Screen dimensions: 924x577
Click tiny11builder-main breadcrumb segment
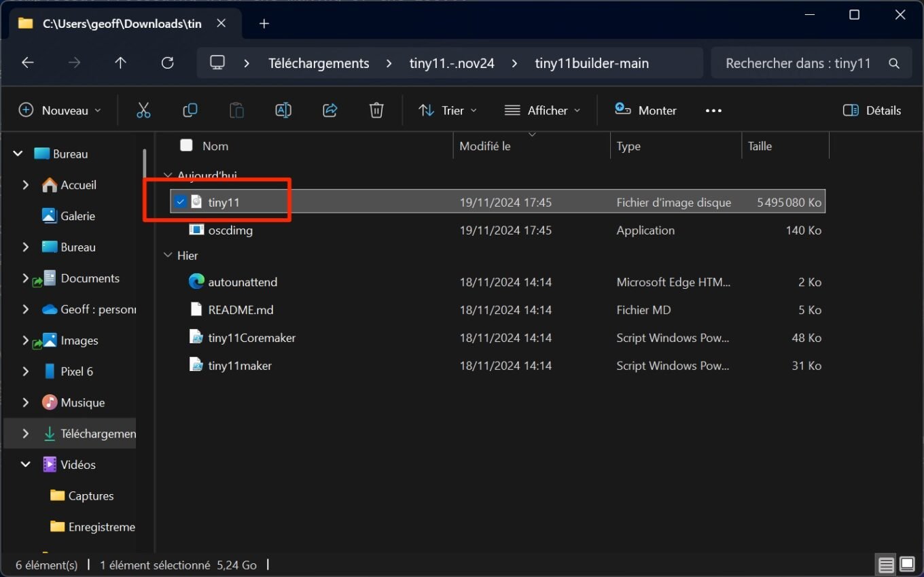(592, 63)
